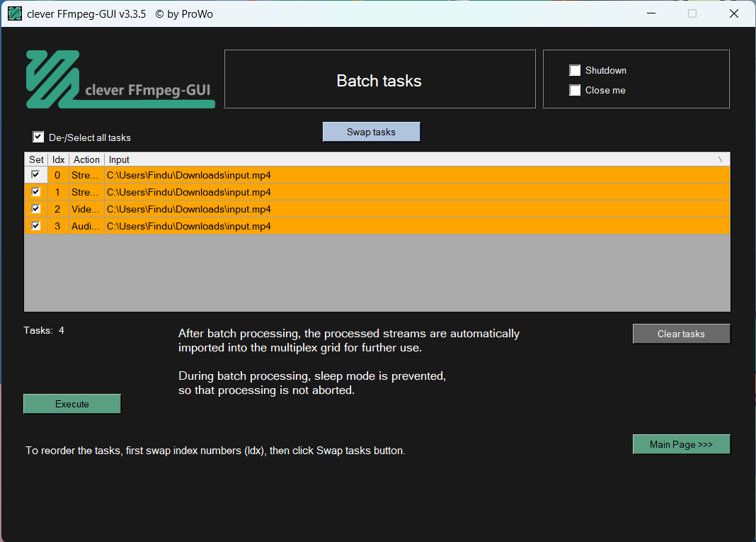The width and height of the screenshot is (756, 542).
Task: Select Action cell 'Stre...' of task 1
Action: pyautogui.click(x=86, y=192)
